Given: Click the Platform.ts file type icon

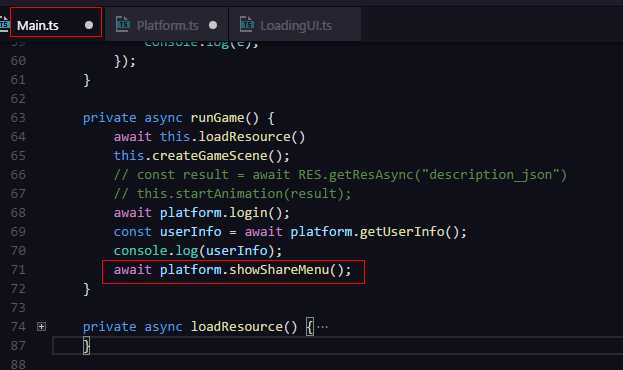Looking at the screenshot, I should pyautogui.click(x=123, y=24).
